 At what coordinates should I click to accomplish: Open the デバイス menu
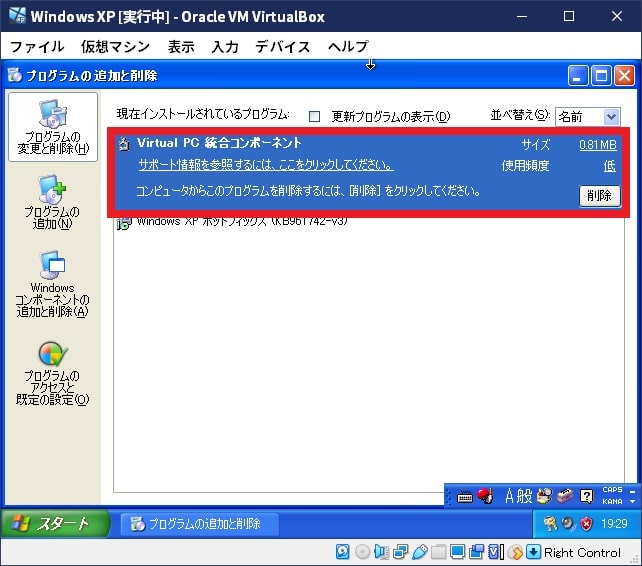[x=283, y=46]
